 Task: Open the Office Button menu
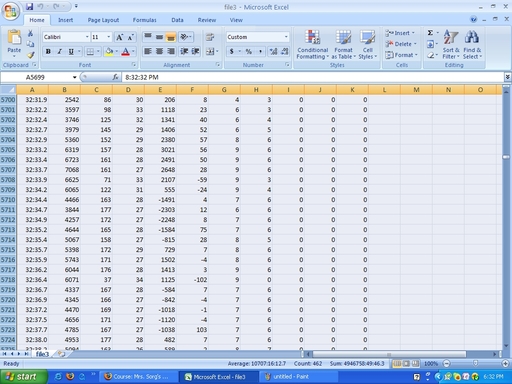coord(11,11)
